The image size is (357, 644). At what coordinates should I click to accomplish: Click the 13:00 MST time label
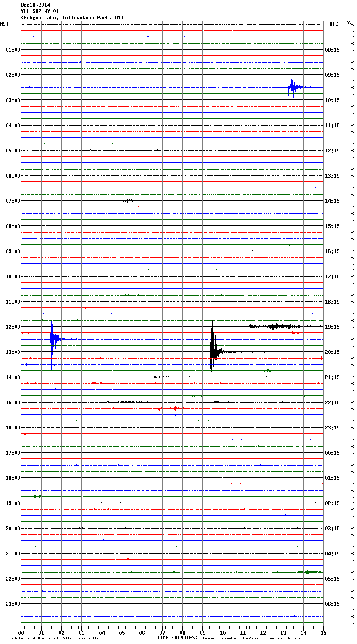13,352
